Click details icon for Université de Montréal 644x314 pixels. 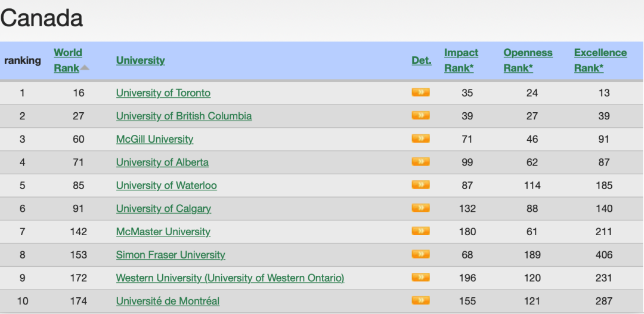coord(420,300)
